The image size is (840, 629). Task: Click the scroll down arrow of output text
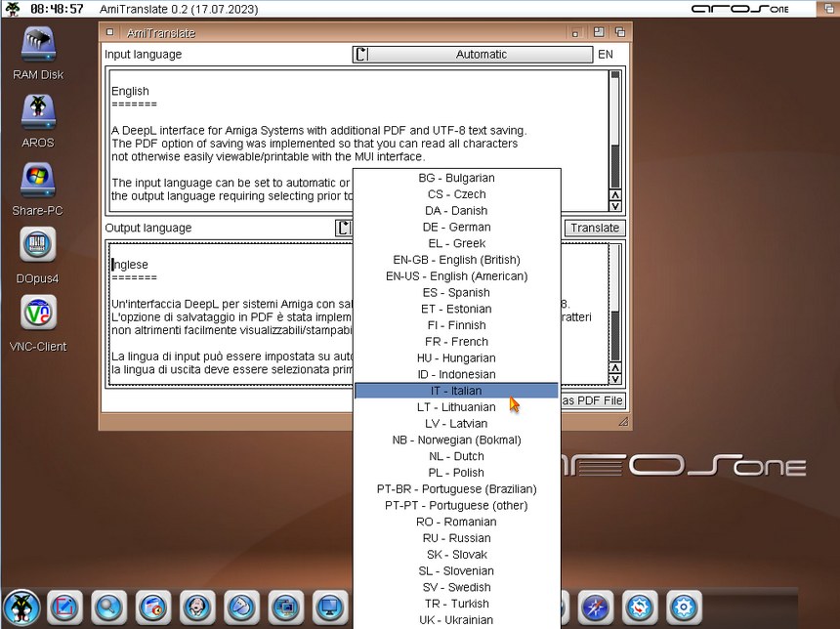pyautogui.click(x=615, y=378)
